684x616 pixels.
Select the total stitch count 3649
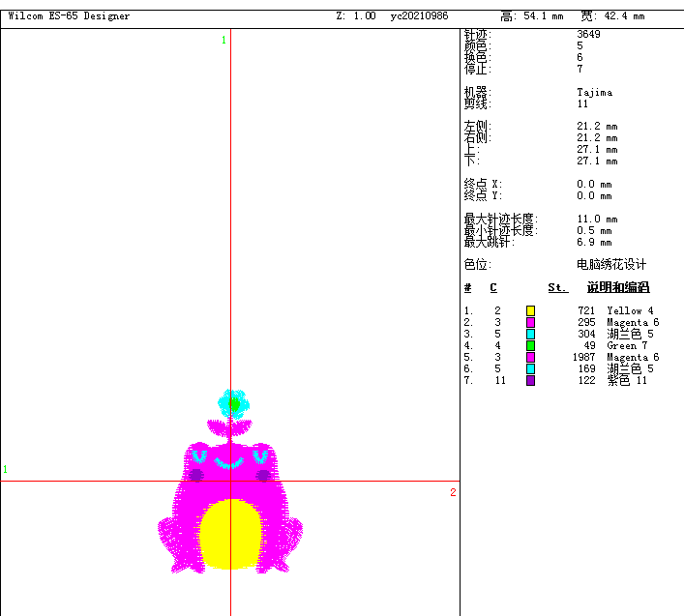(588, 35)
